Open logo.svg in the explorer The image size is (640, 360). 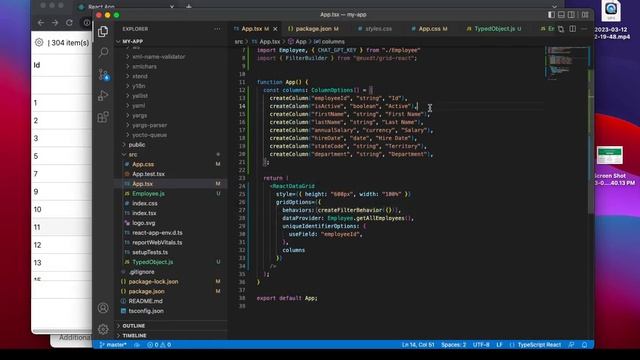pos(143,223)
